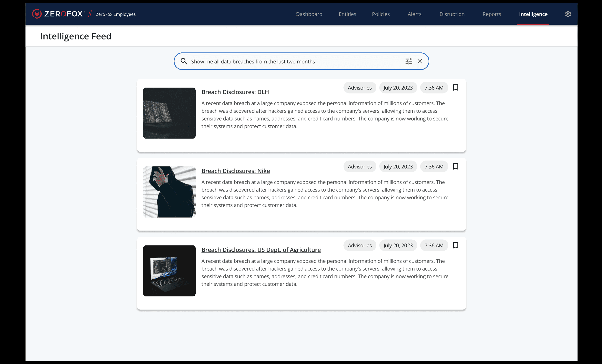Image resolution: width=602 pixels, height=364 pixels.
Task: Click the ZeroFox logo
Action: (x=58, y=14)
